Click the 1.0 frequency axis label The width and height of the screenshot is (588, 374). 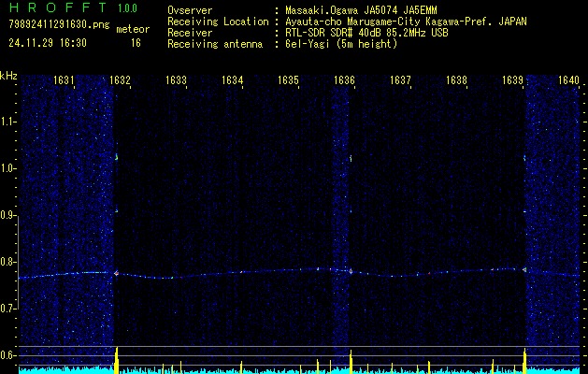coord(8,168)
